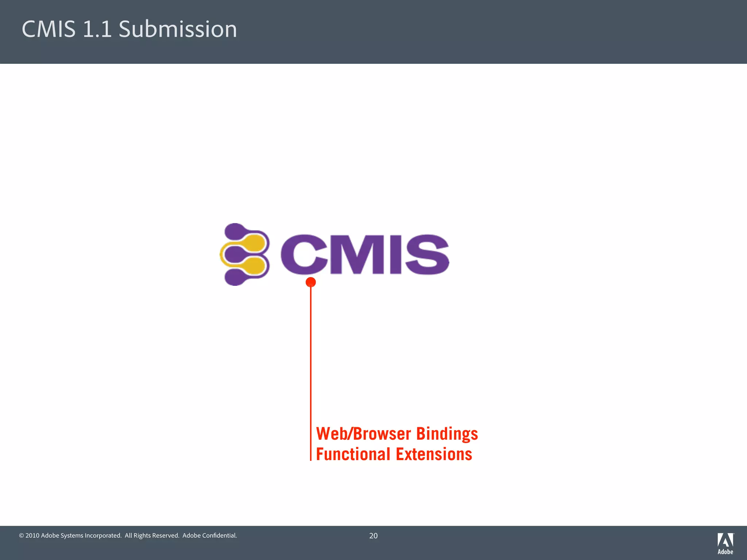Click the Adobe Systems copyright notice
The width and height of the screenshot is (747, 560).
click(128, 536)
